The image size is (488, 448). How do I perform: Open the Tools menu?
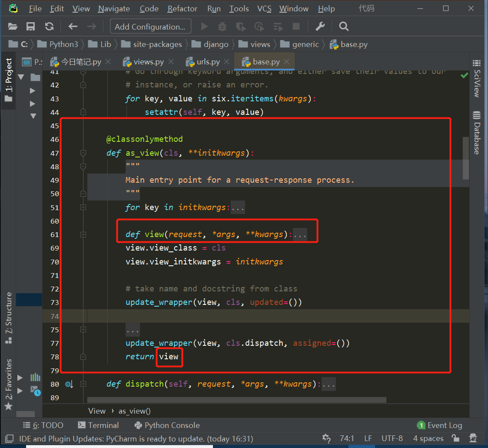(x=239, y=9)
